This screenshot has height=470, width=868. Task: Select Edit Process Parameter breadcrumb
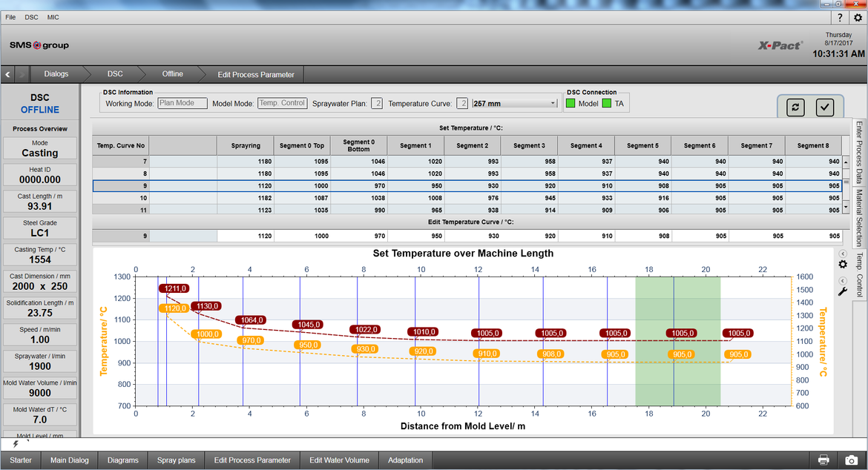pyautogui.click(x=256, y=75)
